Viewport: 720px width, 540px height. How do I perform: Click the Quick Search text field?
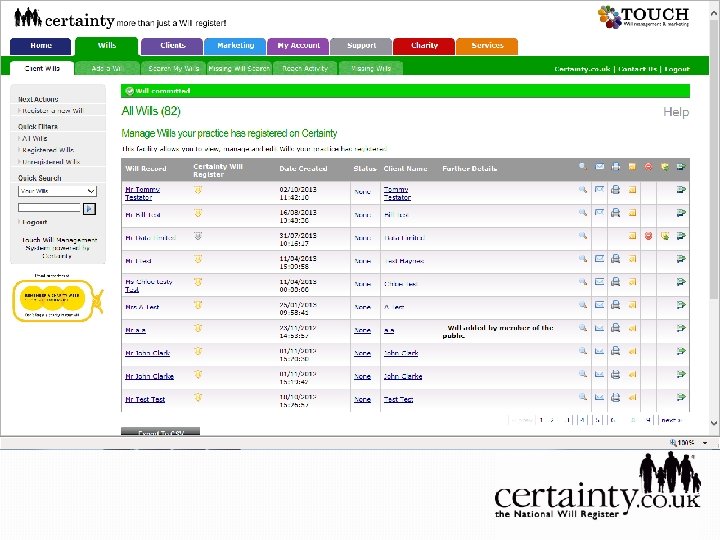pyautogui.click(x=49, y=208)
